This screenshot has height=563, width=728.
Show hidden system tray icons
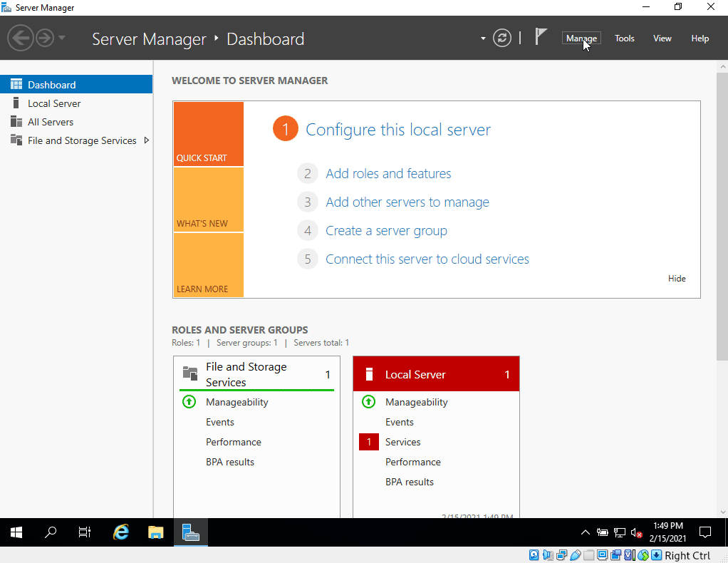(586, 532)
